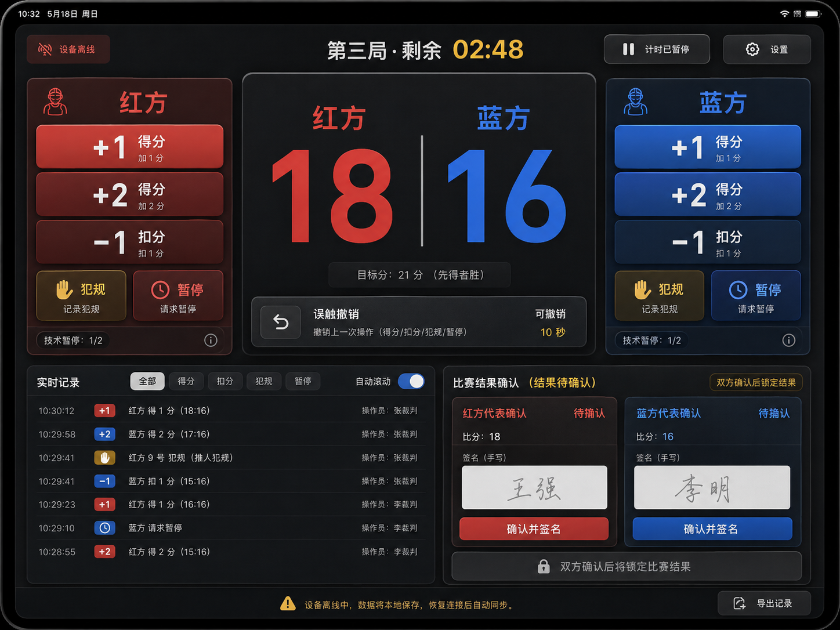Click 技术暂停: 1/2 in the 红方 panel
The width and height of the screenshot is (840, 630).
click(73, 341)
